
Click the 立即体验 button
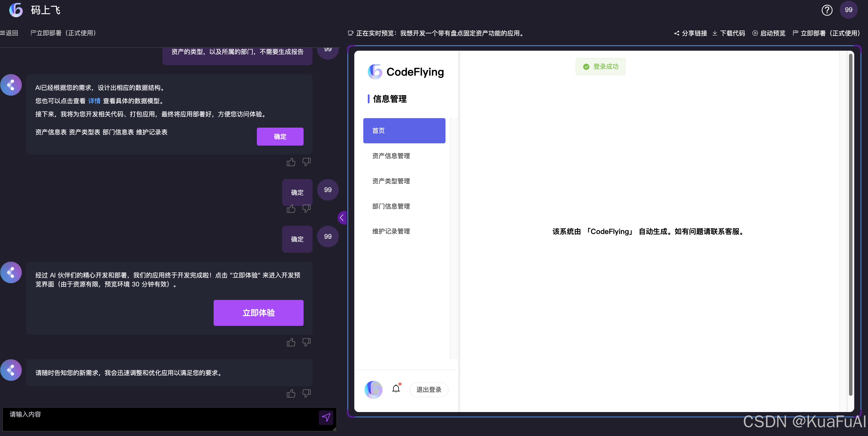(258, 313)
